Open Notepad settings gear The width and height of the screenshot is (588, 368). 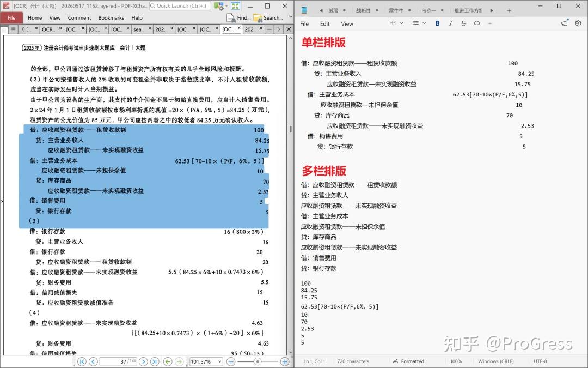tap(578, 23)
